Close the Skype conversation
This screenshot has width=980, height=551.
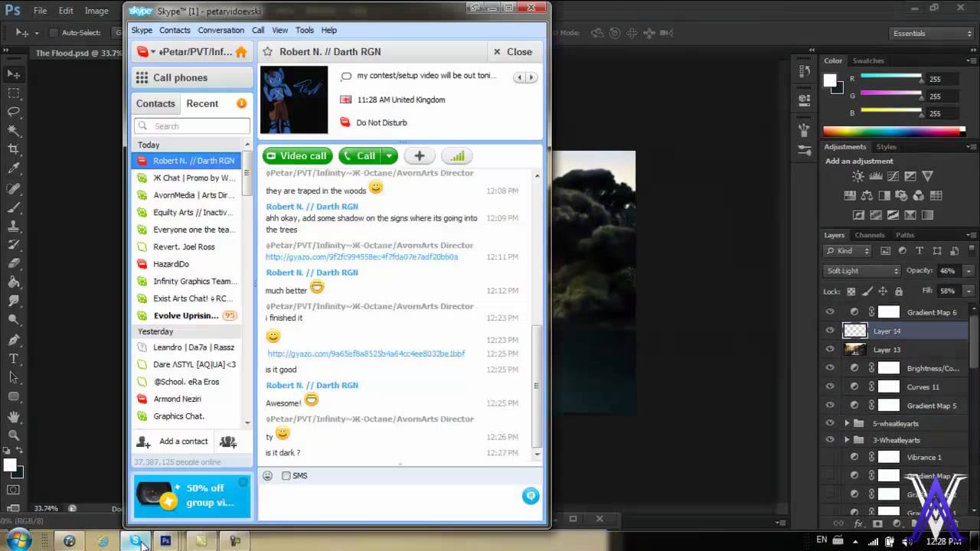(513, 52)
